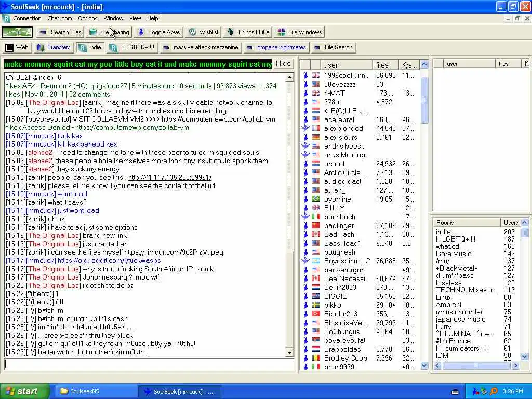Select user 1999coolrunn... in list
This screenshot has width=532, height=399.
(x=347, y=75)
